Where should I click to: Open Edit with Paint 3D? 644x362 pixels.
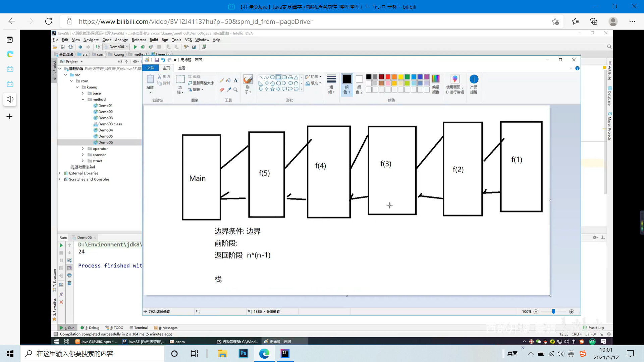[455, 84]
